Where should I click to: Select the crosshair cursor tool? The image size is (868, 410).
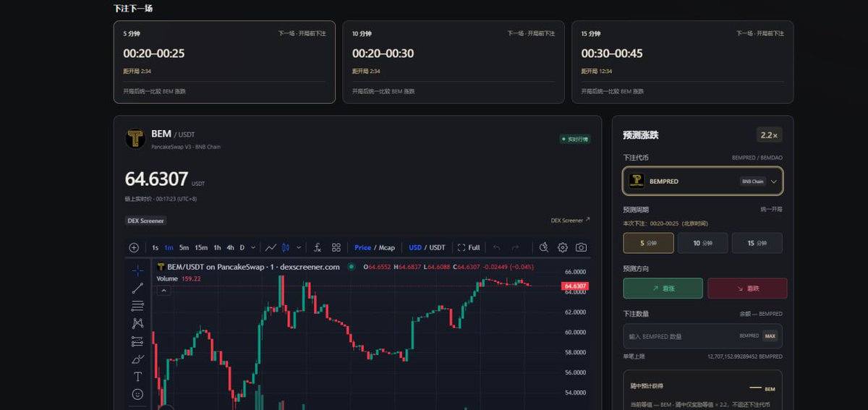point(137,270)
